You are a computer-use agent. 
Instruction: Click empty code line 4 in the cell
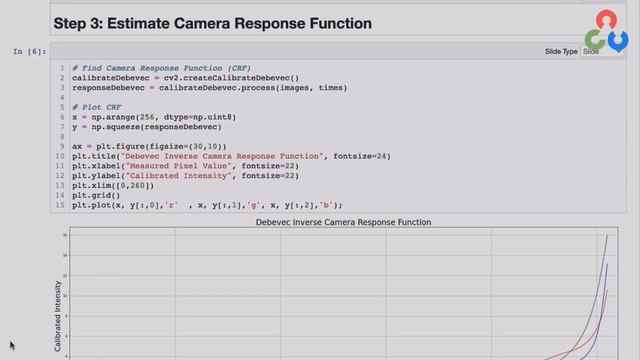pos(347,98)
